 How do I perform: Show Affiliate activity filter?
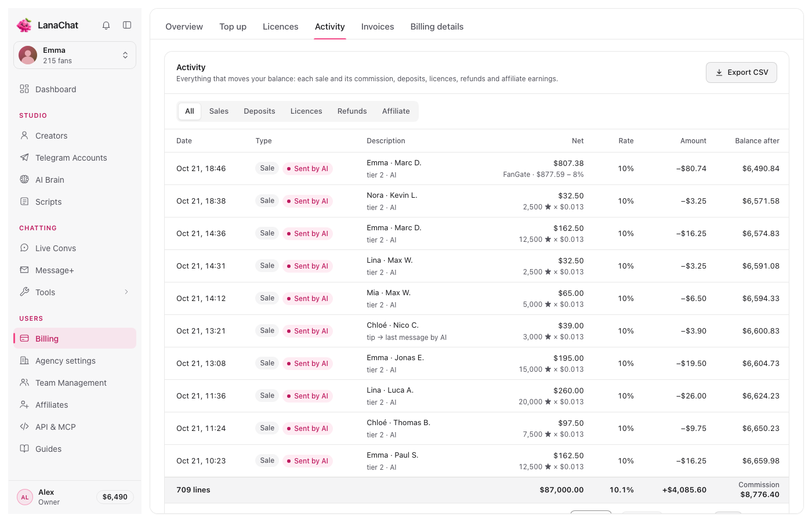pos(396,111)
